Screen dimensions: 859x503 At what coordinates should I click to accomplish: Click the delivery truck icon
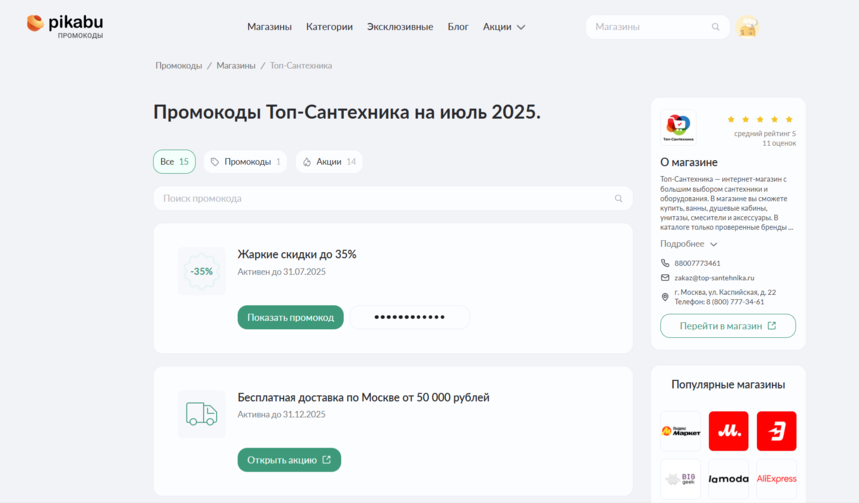click(x=202, y=414)
